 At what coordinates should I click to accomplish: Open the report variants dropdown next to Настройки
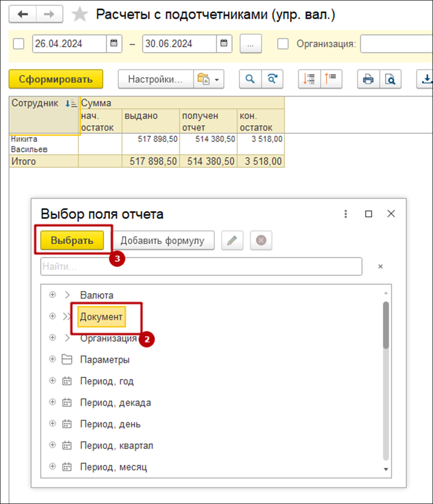click(x=208, y=79)
